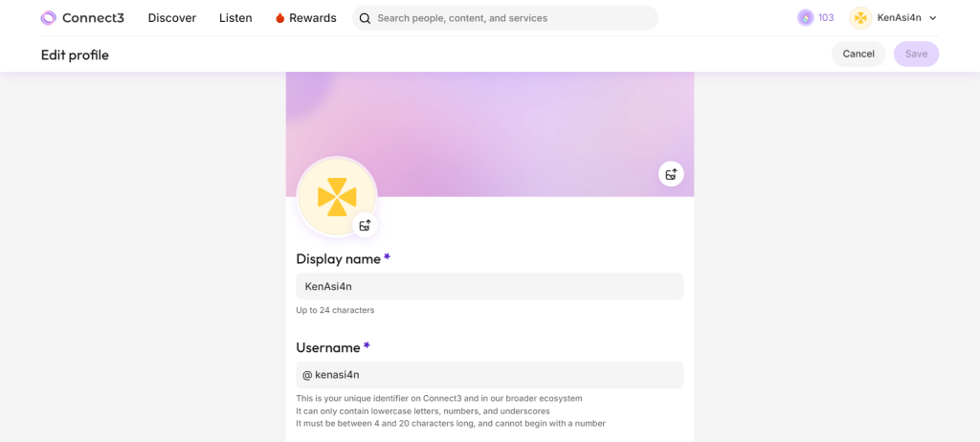This screenshot has height=442, width=980.
Task: Click the magnifying glass search icon
Action: [365, 18]
